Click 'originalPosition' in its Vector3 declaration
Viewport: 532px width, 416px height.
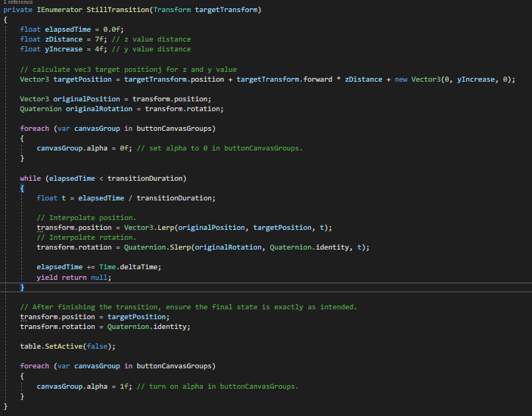(86, 99)
